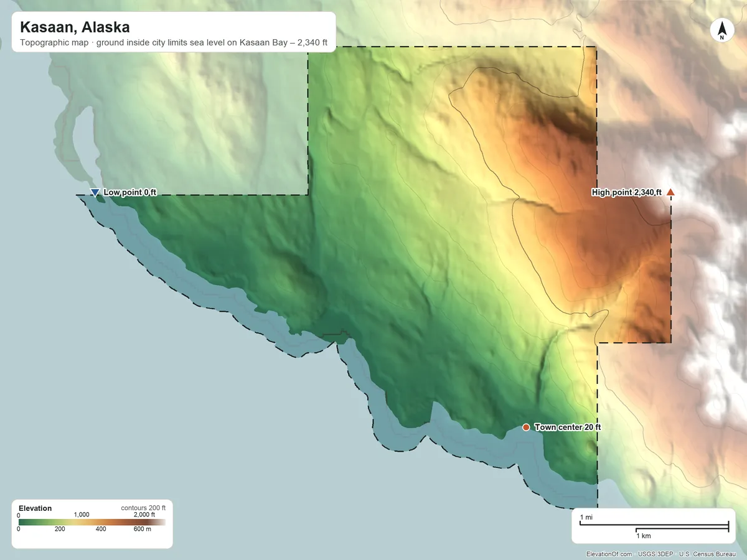Image resolution: width=747 pixels, height=560 pixels.
Task: Click the 'contours 200 ft' legend note
Action: [143, 508]
